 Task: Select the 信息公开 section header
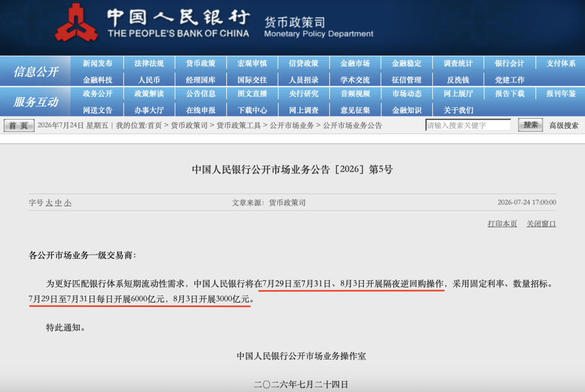[35, 71]
